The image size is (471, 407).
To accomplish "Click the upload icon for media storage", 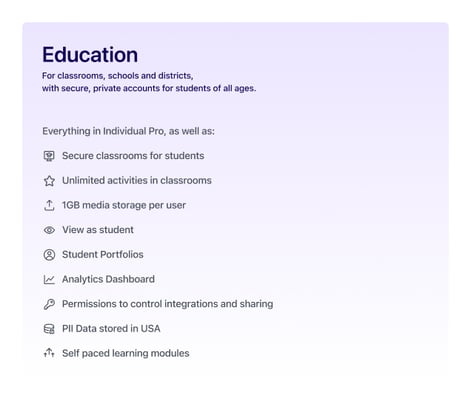I will click(49, 205).
